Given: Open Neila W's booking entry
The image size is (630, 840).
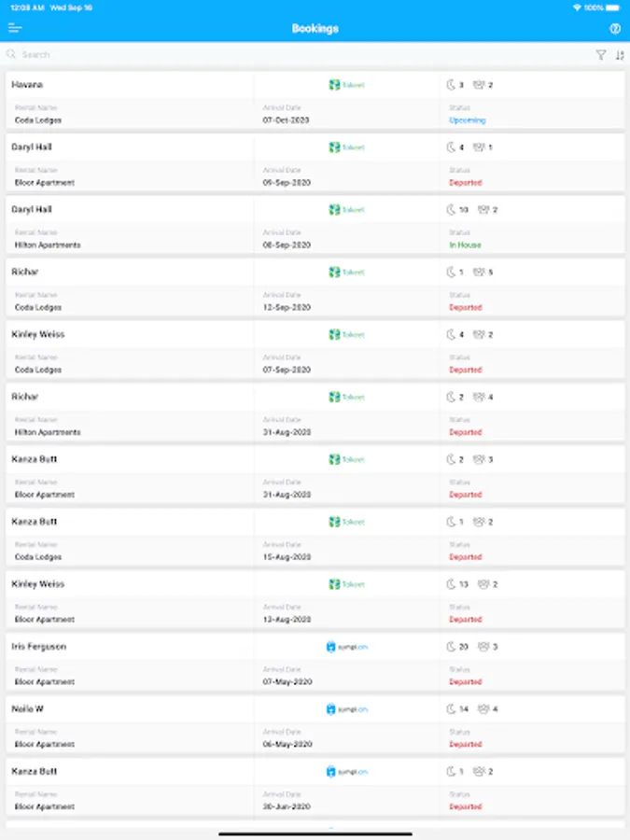Looking at the screenshot, I should [27, 709].
